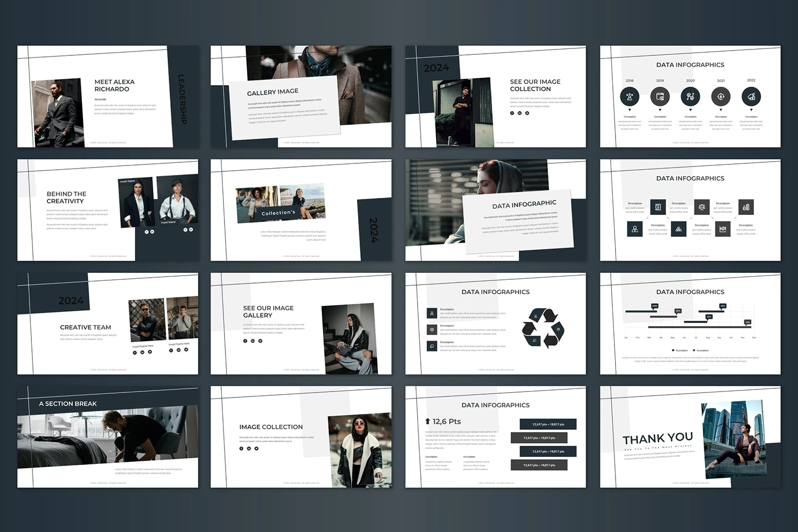Click the 2018 circular icon in the timeline
The image size is (798, 532).
[629, 97]
